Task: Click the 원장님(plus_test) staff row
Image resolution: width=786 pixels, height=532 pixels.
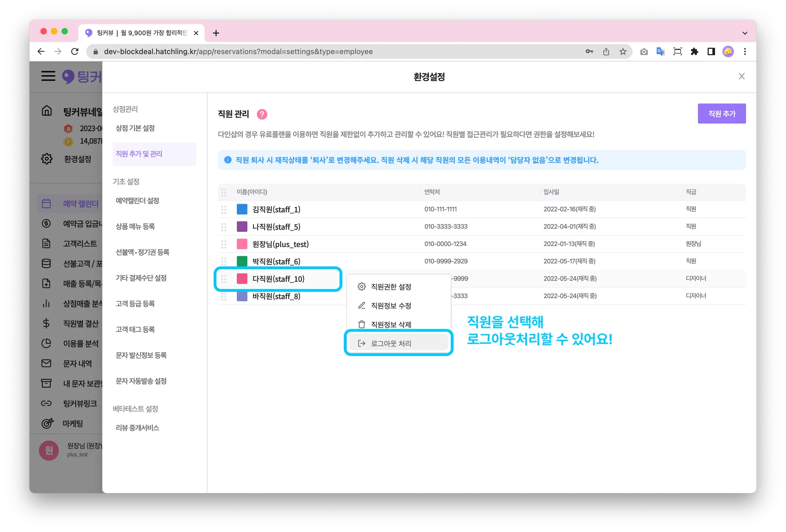Action: coord(281,244)
